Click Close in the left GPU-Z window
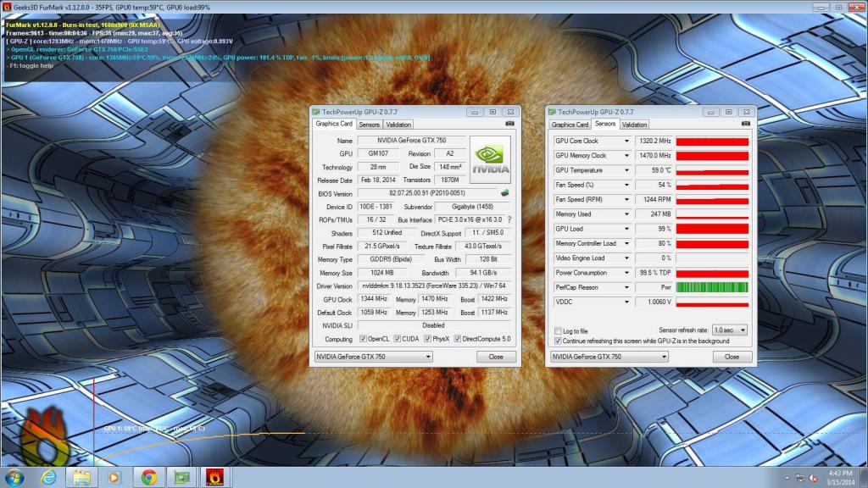Image resolution: width=868 pixels, height=488 pixels. (496, 357)
